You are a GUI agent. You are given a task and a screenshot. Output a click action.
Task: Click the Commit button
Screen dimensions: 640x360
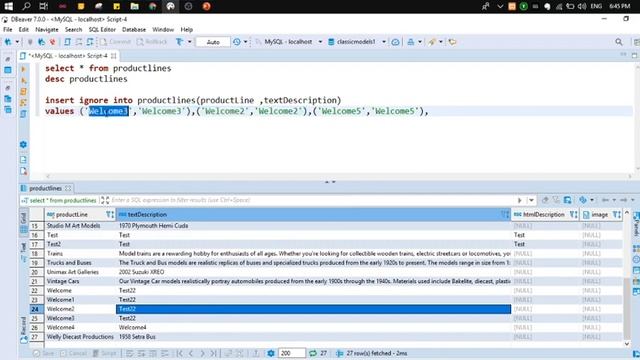pos(116,42)
